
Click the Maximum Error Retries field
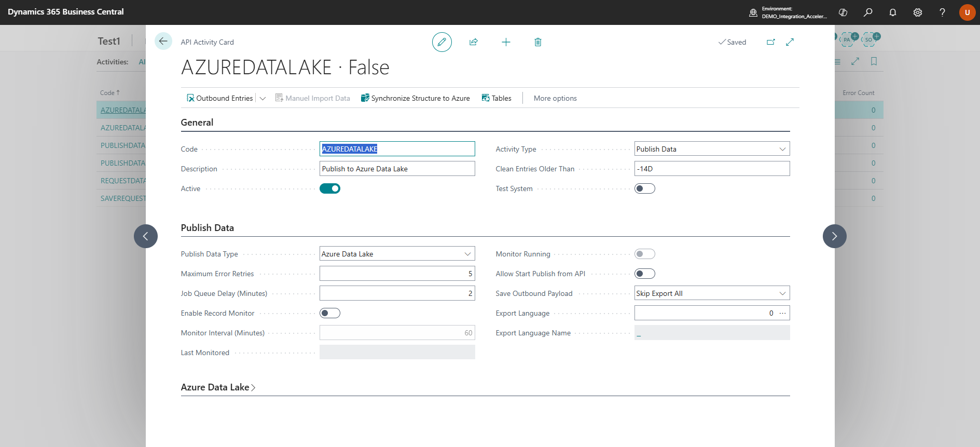pos(397,274)
